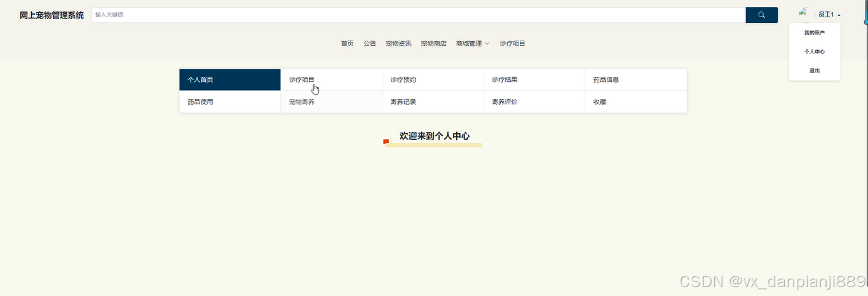The image size is (868, 296).
Task: Select 我的账户 from user menu
Action: point(815,32)
